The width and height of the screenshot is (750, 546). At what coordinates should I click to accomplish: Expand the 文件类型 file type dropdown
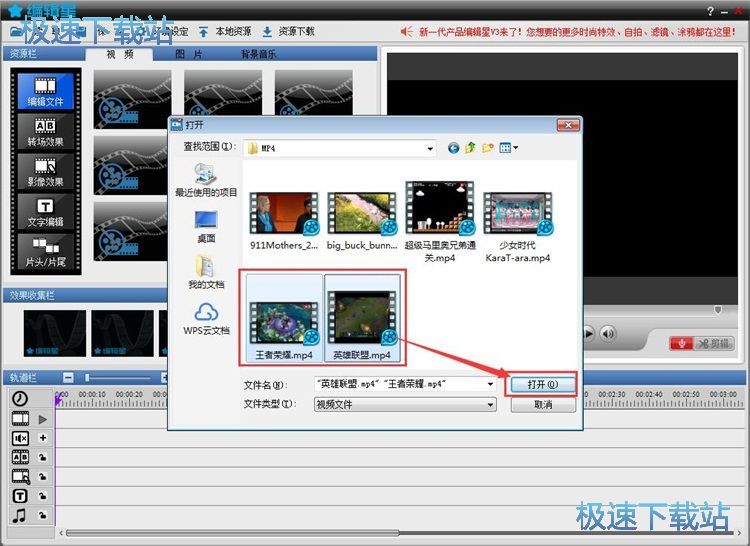click(x=490, y=405)
